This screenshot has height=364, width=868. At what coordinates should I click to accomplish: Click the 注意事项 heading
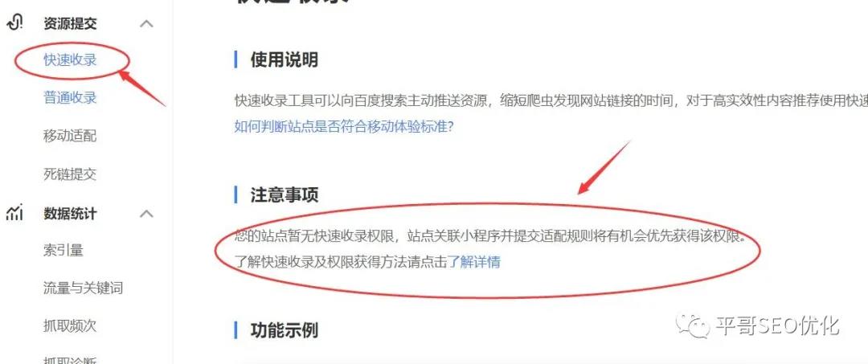[x=284, y=194]
